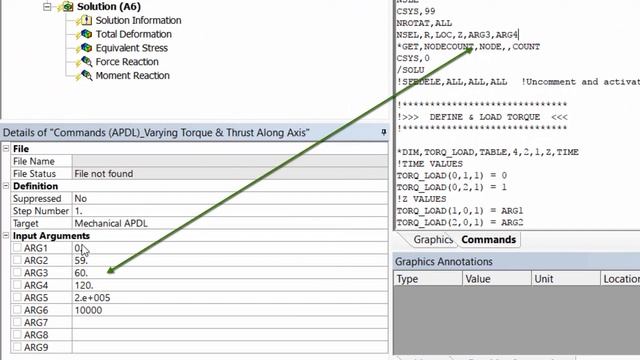Sort annotations by Unit column header
640x360 pixels.
click(x=566, y=279)
